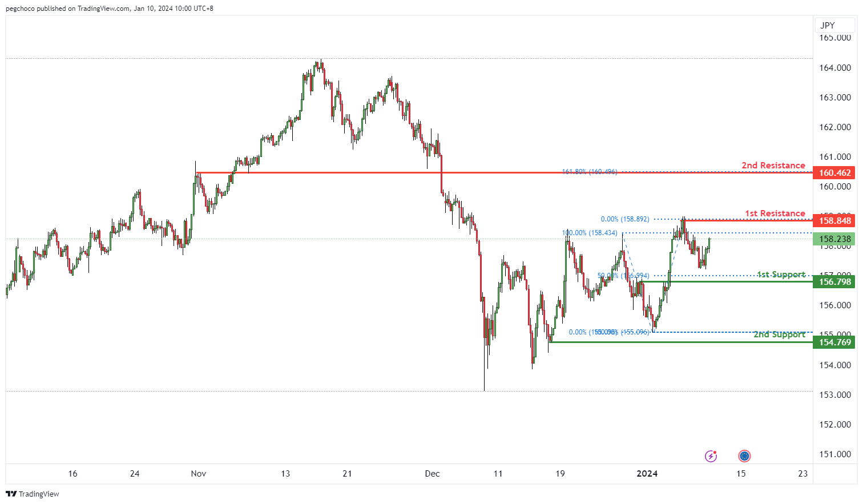The width and height of the screenshot is (863, 504).
Task: Click the "2024" label on time axis
Action: pos(647,474)
